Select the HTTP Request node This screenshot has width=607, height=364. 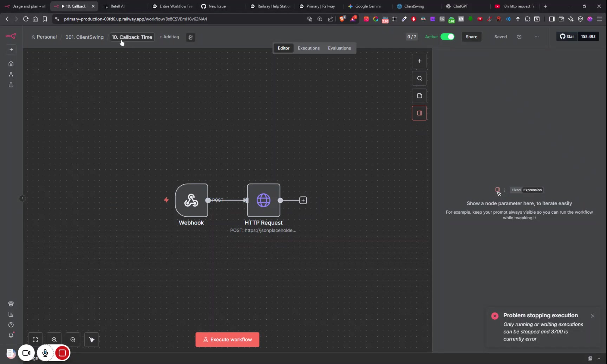click(x=263, y=200)
